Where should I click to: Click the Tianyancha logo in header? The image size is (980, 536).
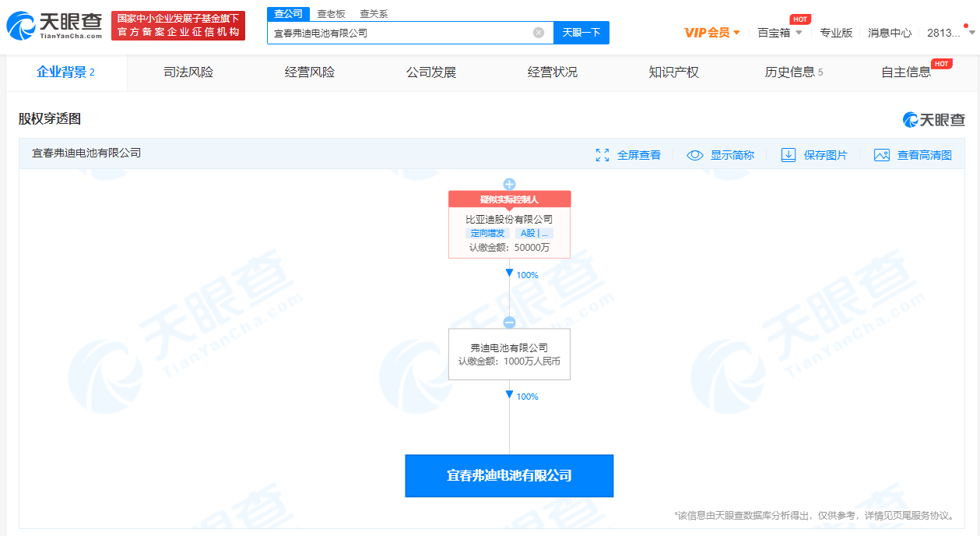point(54,26)
